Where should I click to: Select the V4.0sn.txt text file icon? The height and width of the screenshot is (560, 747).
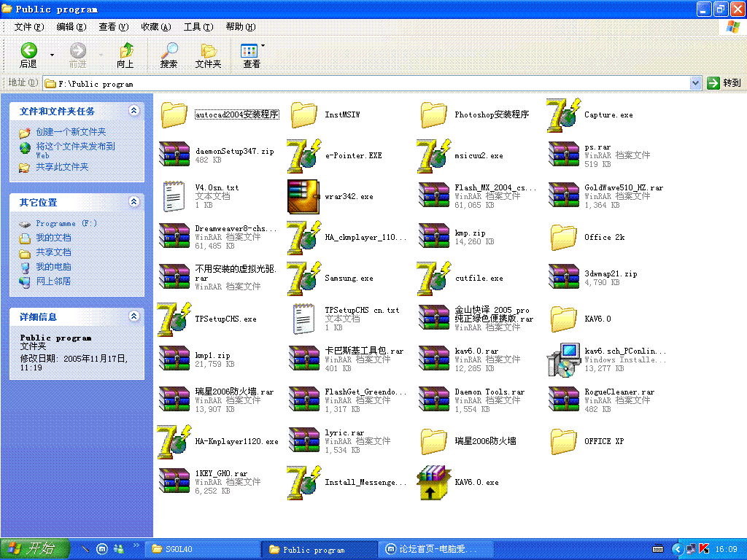coord(174,196)
